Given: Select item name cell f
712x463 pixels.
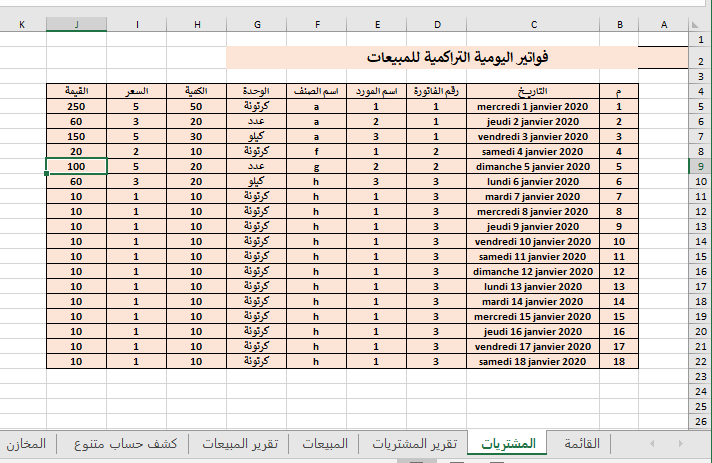Looking at the screenshot, I should click(316, 152).
